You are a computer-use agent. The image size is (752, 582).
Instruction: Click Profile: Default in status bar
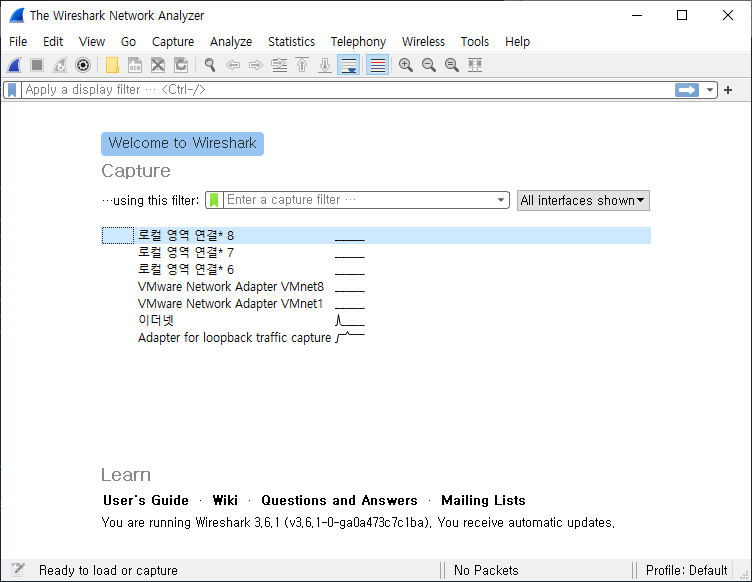pos(686,570)
